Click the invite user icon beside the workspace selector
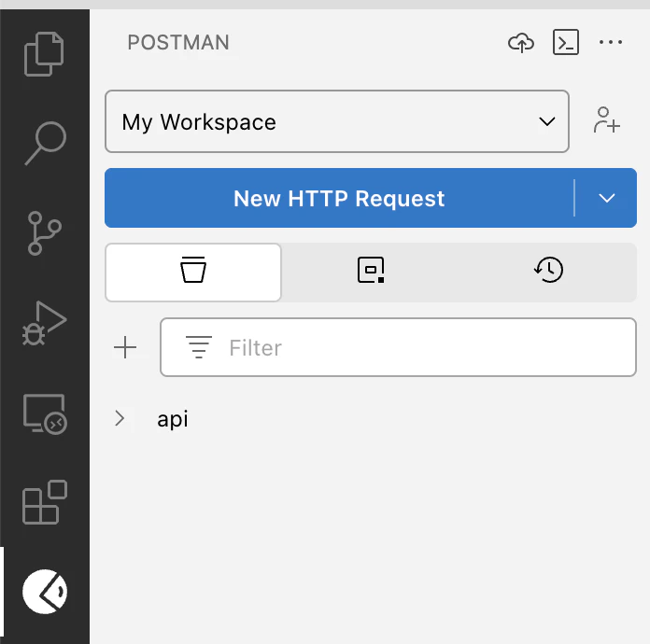 pos(606,120)
